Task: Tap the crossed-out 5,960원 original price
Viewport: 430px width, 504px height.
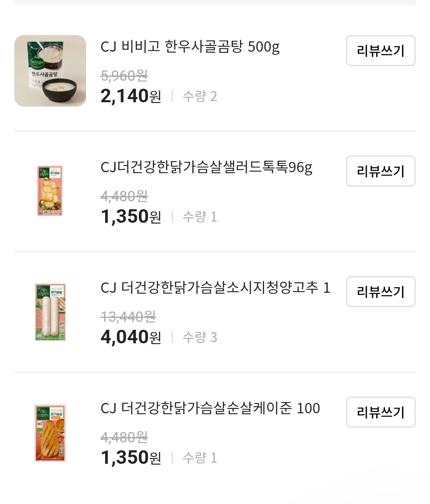Action: [x=124, y=75]
